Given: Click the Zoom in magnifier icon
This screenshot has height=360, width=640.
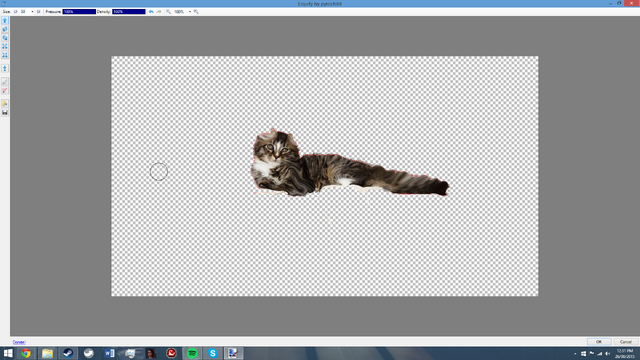Looking at the screenshot, I should [x=196, y=12].
